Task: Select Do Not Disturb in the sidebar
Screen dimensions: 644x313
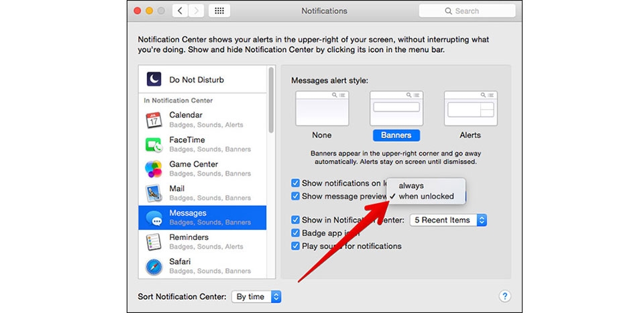Action: [203, 79]
